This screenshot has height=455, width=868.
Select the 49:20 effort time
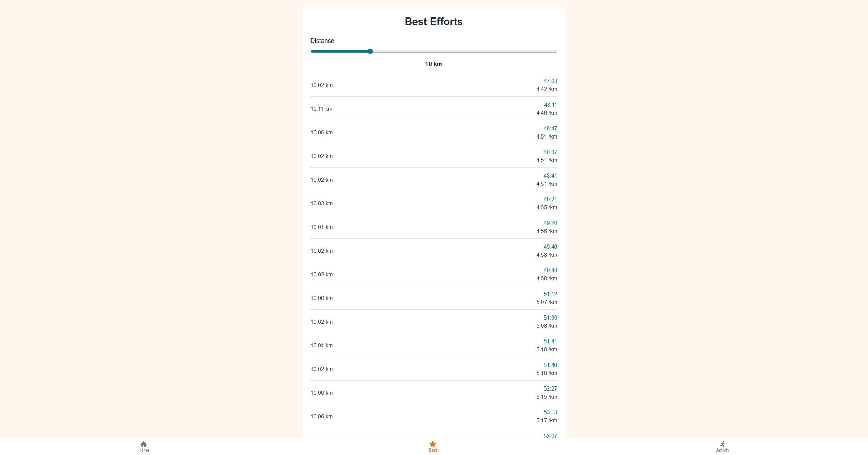tap(550, 223)
